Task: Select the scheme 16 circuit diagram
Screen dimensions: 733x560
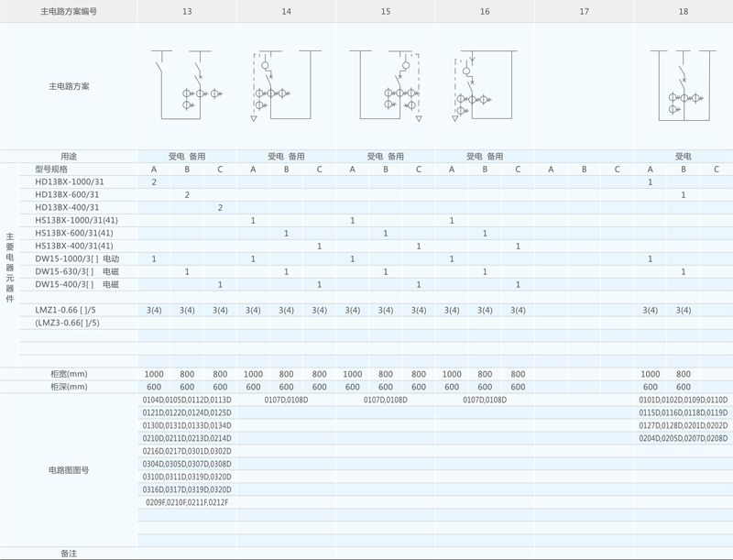Action: pyautogui.click(x=484, y=85)
